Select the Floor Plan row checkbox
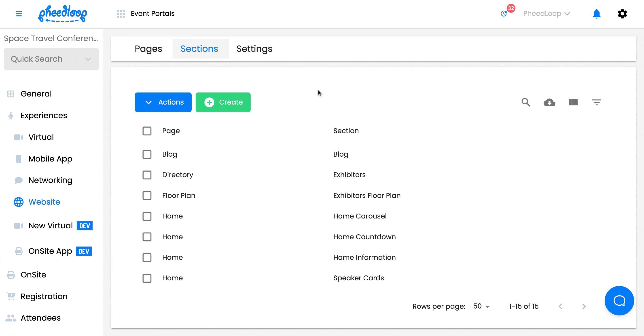 pos(147,196)
